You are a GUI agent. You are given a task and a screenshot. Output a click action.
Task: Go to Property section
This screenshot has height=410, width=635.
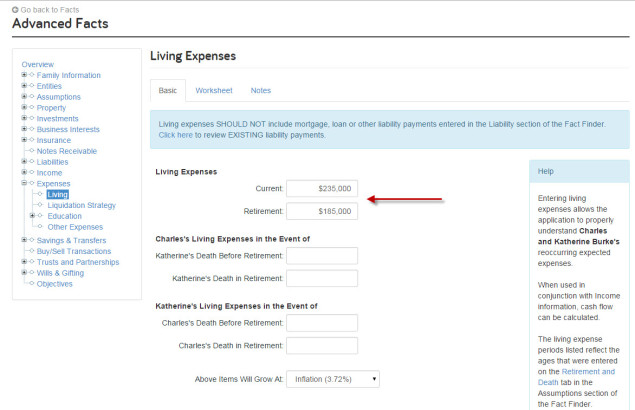click(51, 108)
